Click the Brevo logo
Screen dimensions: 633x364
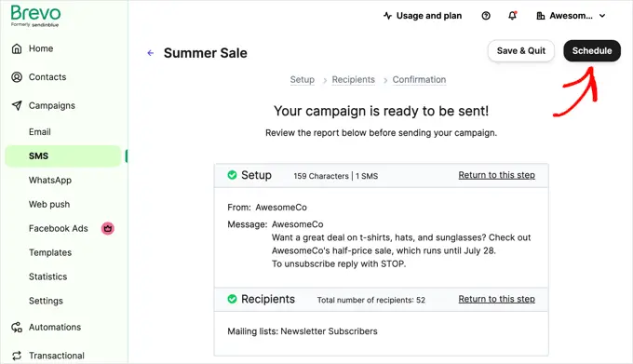[x=35, y=16]
